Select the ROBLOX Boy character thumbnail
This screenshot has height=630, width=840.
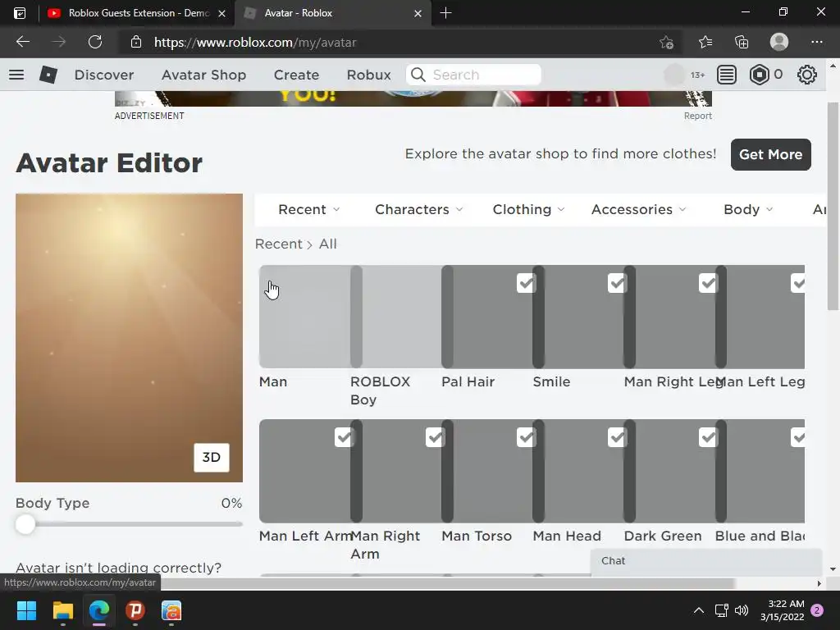[396, 317]
